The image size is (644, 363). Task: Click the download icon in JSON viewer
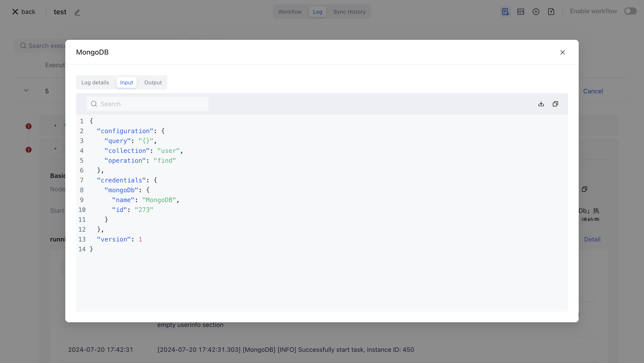coord(541,104)
